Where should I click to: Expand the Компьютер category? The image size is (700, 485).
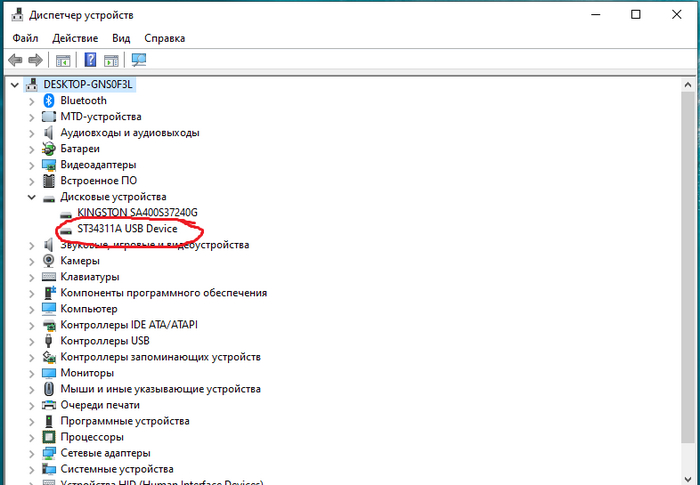[31, 309]
